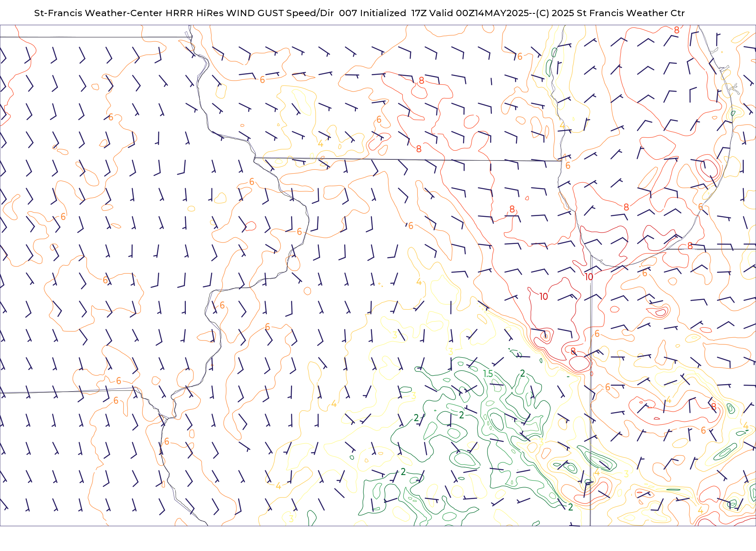This screenshot has width=756, height=551.
Task: Click the green "1.5" contour label
Action: (x=488, y=374)
